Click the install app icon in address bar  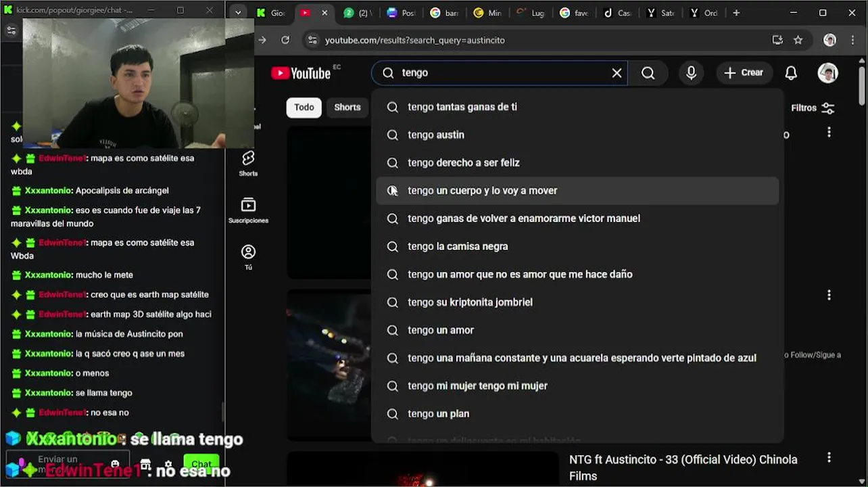(777, 40)
